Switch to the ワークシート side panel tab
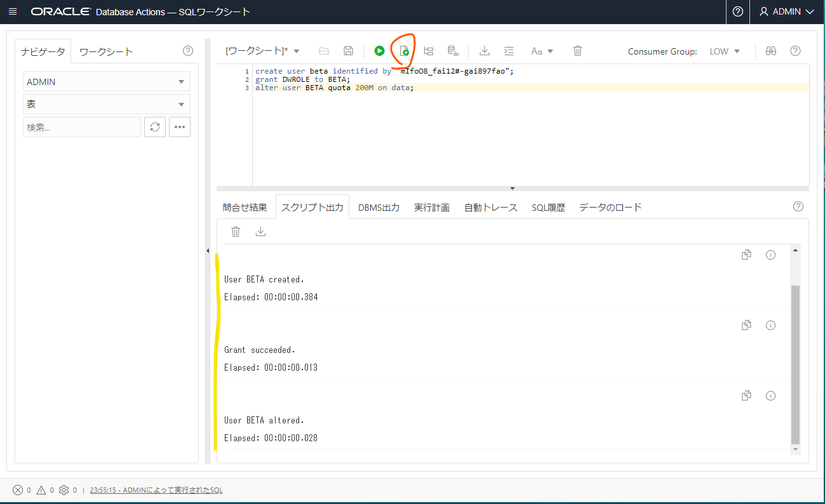 (x=106, y=51)
